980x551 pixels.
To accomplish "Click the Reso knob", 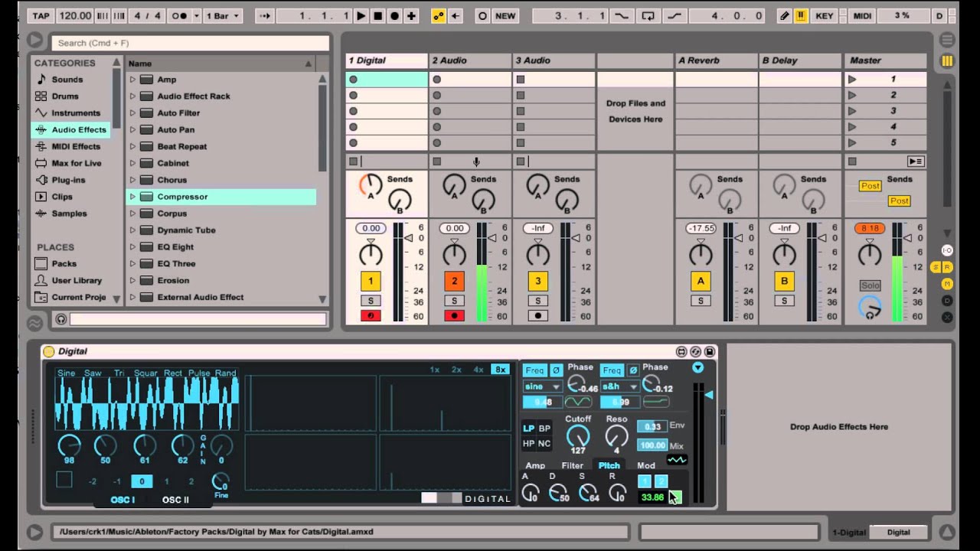I will click(x=616, y=435).
